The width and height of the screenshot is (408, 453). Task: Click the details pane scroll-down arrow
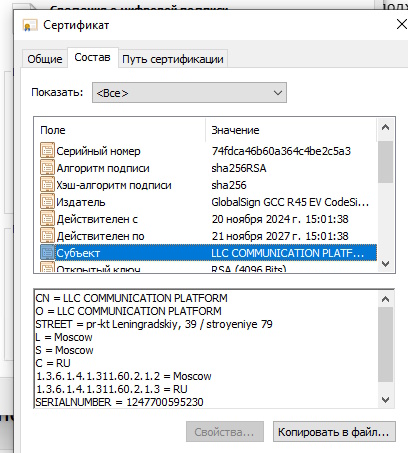[385, 399]
